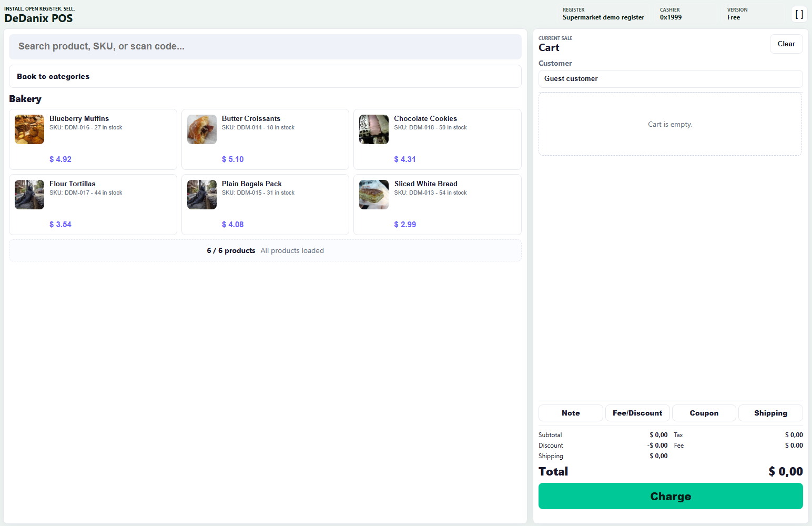Open the Shipping option
Screen dimensions: 812x526
[770, 413]
